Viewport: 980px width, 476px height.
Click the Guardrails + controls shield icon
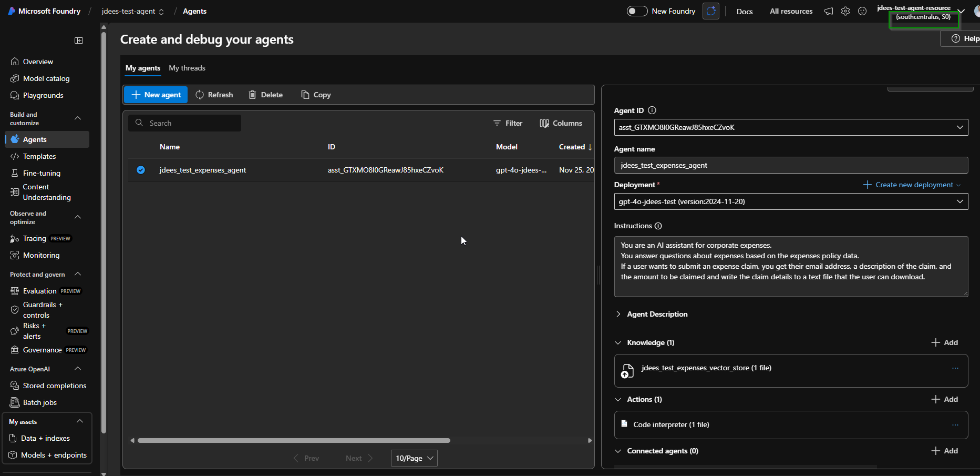click(x=15, y=310)
